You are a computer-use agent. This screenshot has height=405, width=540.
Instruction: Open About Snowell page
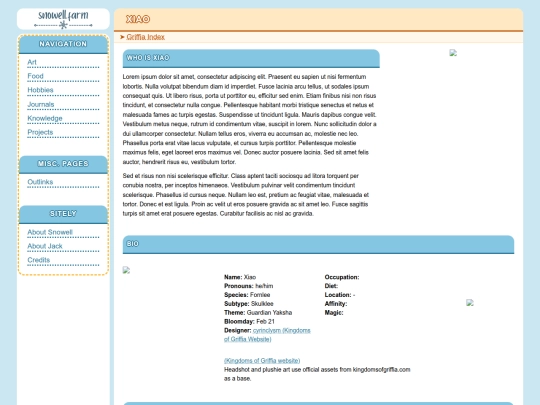point(50,232)
